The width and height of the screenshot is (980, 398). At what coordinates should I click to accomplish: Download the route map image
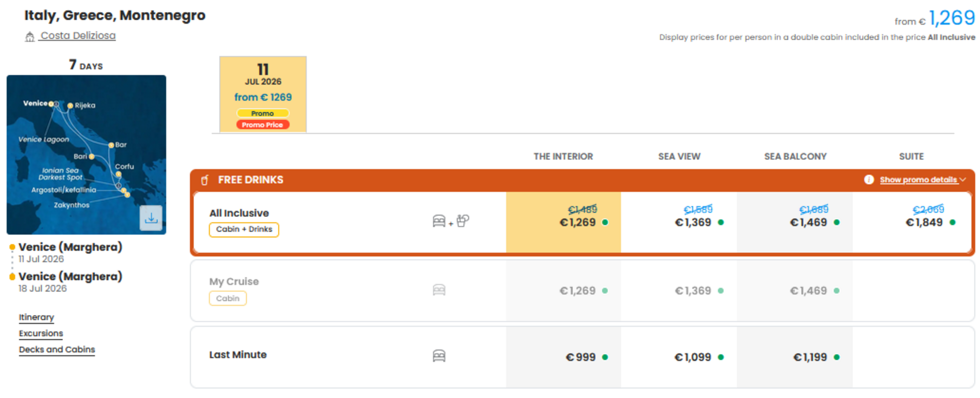pyautogui.click(x=151, y=218)
